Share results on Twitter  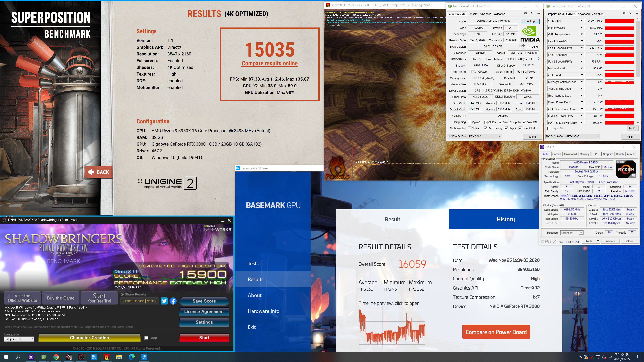(x=164, y=301)
